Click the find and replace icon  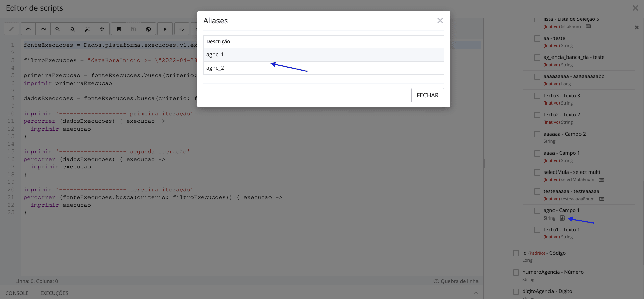point(73,29)
